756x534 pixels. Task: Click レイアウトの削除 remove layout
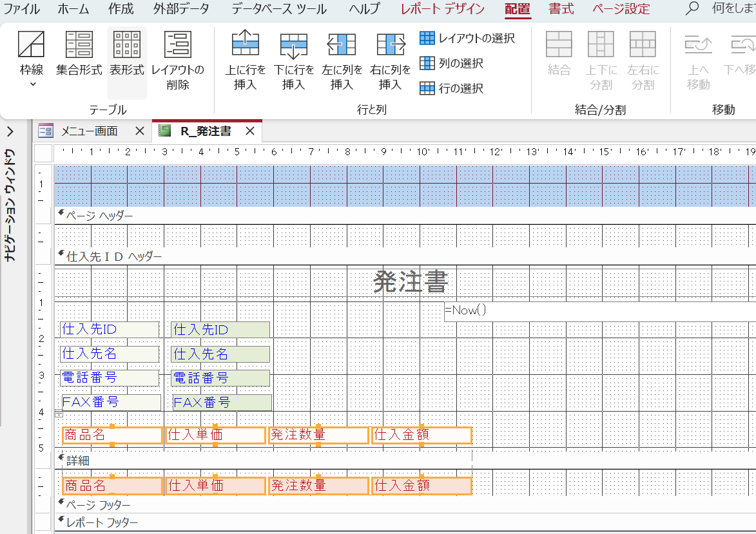(x=178, y=61)
